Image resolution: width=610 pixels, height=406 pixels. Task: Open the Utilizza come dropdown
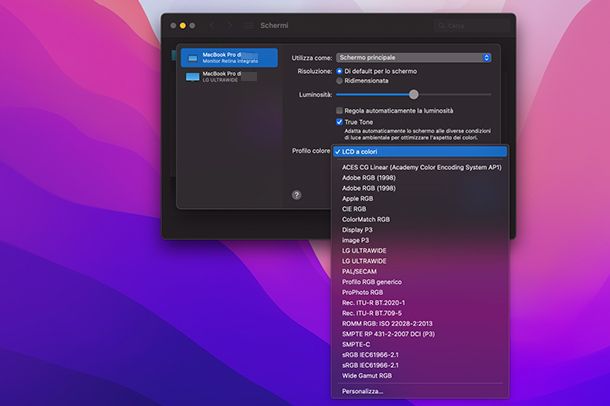click(413, 58)
